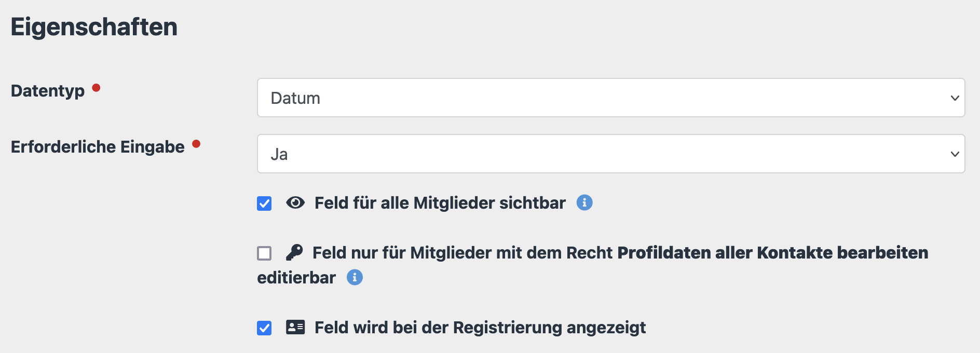Enable the 'Feld nur für Mitglieder' editierbar checkbox
This screenshot has height=353, width=980.
click(x=264, y=253)
